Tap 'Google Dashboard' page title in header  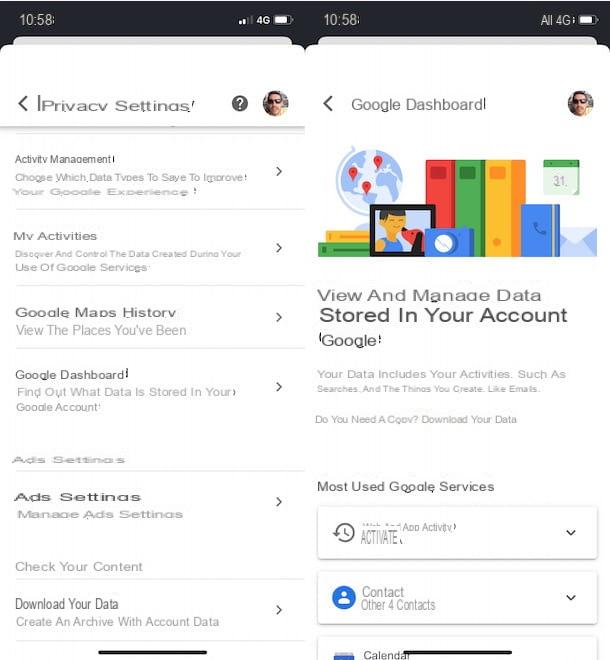click(x=418, y=104)
